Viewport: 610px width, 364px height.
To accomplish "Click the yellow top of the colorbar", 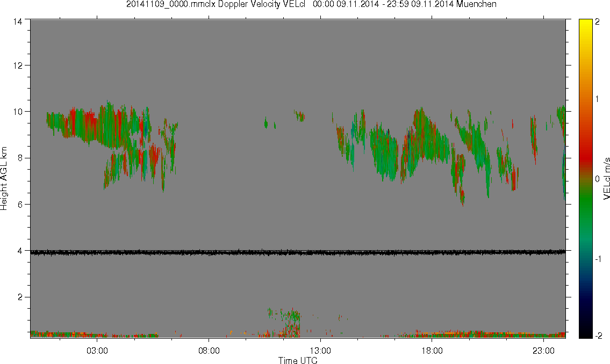I will [x=585, y=23].
